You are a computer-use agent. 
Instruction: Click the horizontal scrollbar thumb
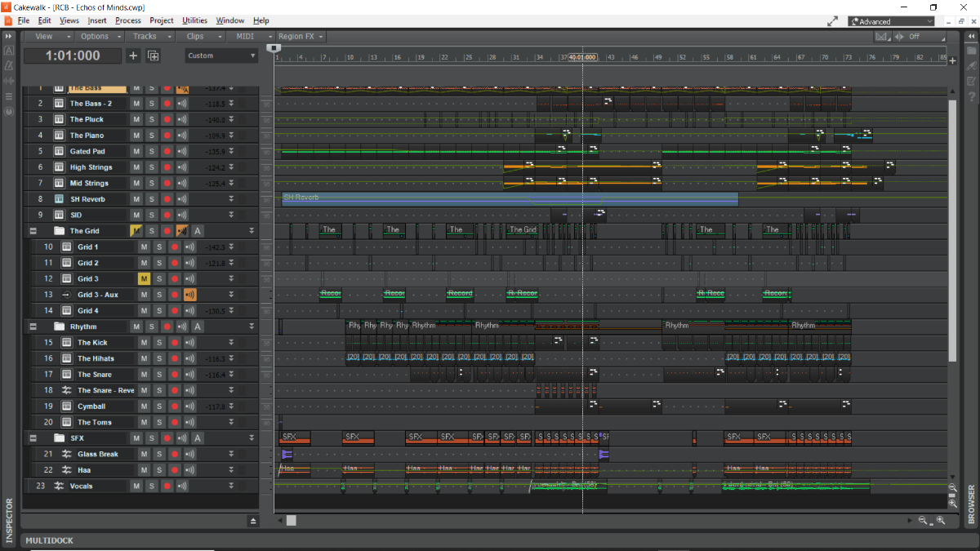pyautogui.click(x=292, y=520)
